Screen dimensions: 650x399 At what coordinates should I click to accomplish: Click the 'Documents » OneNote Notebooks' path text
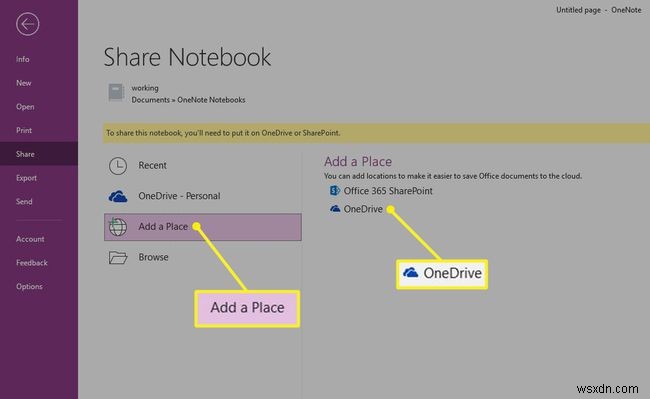click(188, 100)
